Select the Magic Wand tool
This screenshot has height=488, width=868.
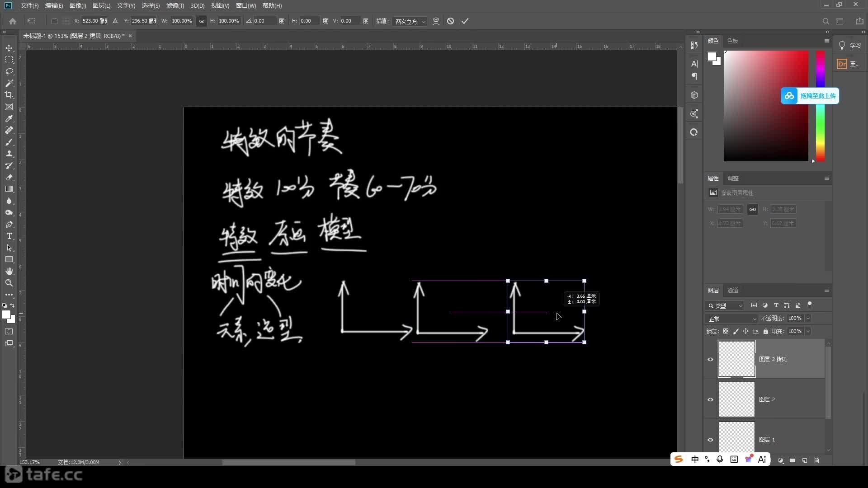coord(9,83)
